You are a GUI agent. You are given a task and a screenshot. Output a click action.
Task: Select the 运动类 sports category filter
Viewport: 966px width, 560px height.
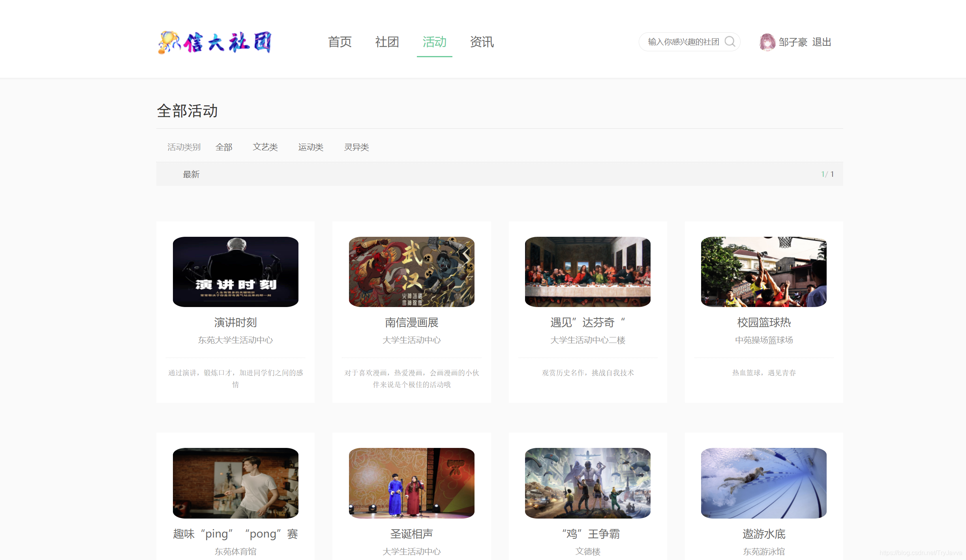pyautogui.click(x=311, y=147)
